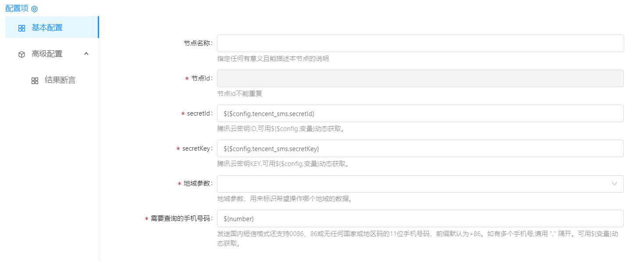The image size is (644, 261).
Task: Click into the secretId input field
Action: tap(420, 113)
